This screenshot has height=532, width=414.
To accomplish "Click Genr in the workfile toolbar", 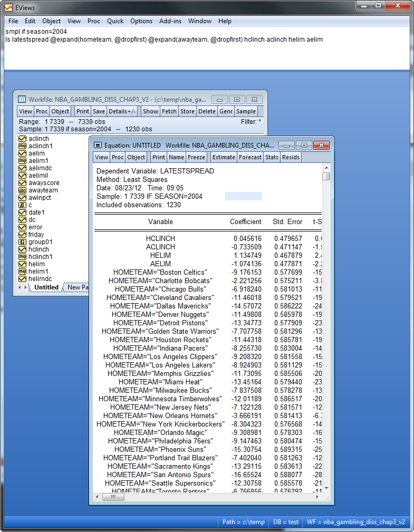I will pos(226,111).
